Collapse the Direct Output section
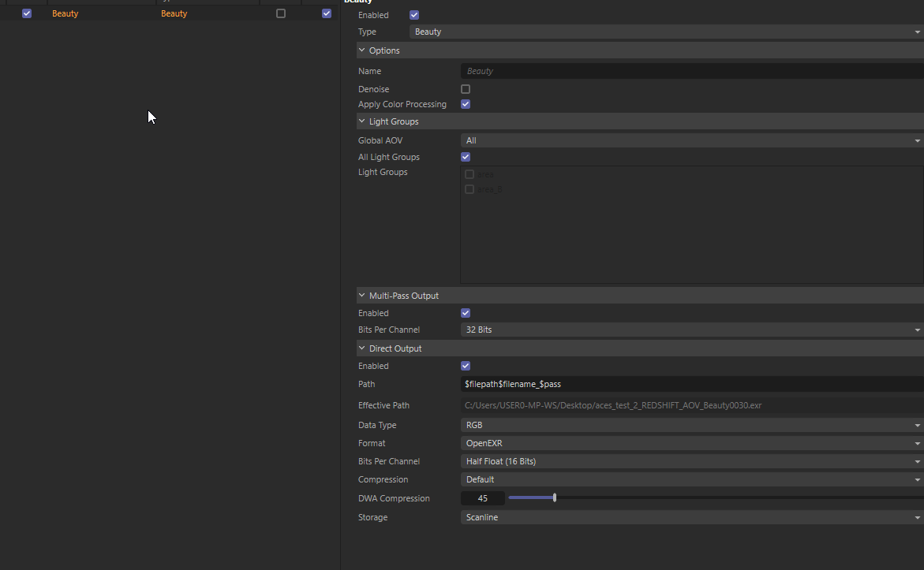Screen dimensions: 924x570 point(362,348)
